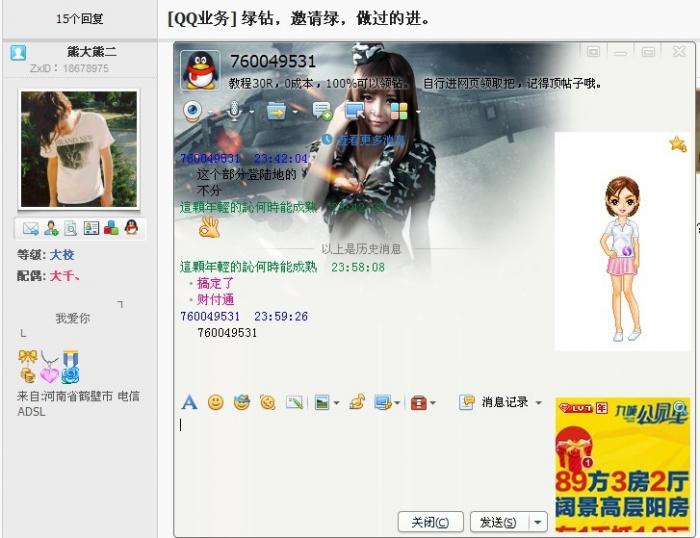Viewport: 700px width, 538px height.
Task: Open the red toolbox icon
Action: pyautogui.click(x=418, y=403)
